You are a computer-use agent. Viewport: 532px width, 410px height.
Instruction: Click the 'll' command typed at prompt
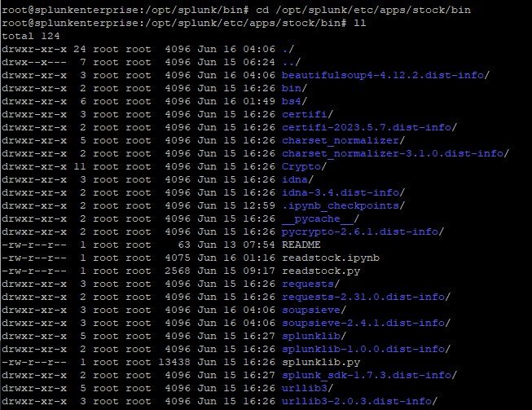pyautogui.click(x=359, y=23)
